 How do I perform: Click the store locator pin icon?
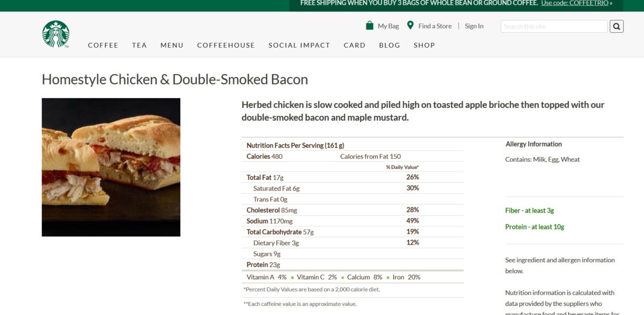coord(411,25)
